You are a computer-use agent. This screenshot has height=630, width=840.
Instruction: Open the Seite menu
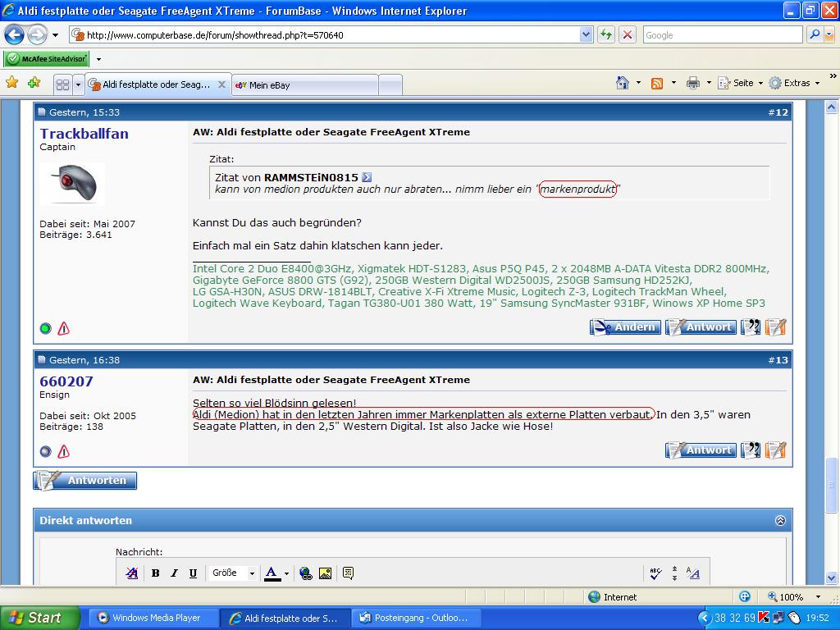[x=741, y=83]
